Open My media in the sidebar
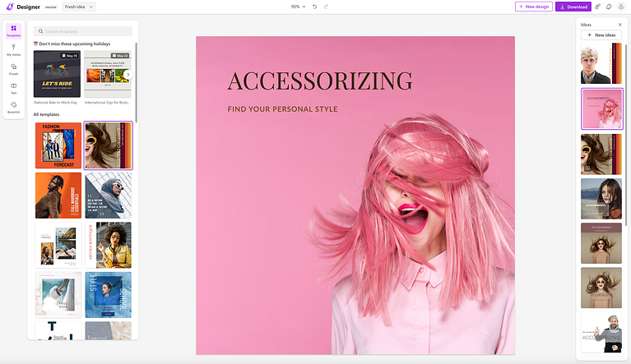Viewport: 631px width, 364px height. (x=14, y=49)
